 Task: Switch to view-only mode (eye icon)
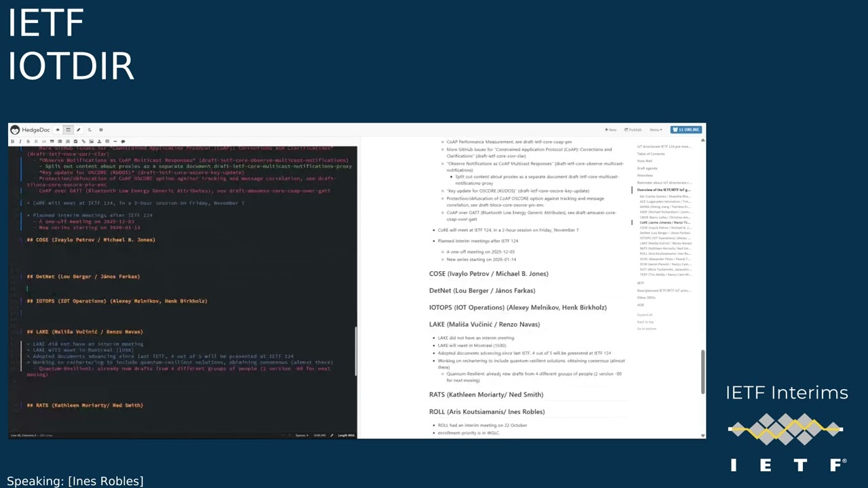click(58, 129)
